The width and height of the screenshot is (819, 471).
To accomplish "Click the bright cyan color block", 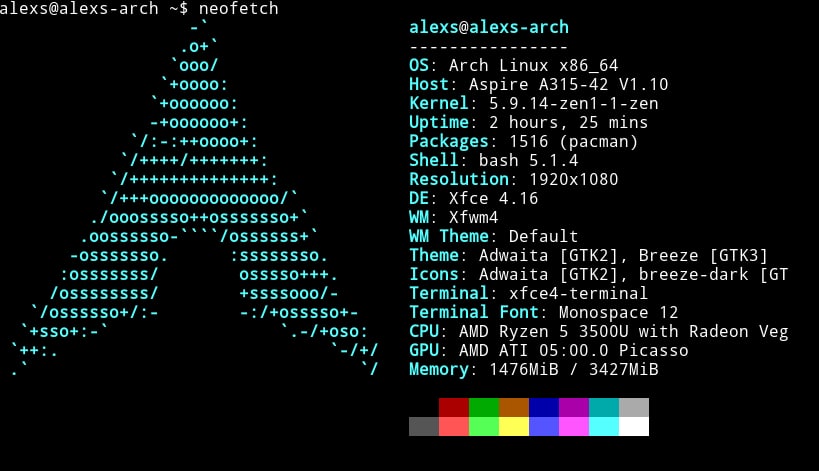I will 604,426.
